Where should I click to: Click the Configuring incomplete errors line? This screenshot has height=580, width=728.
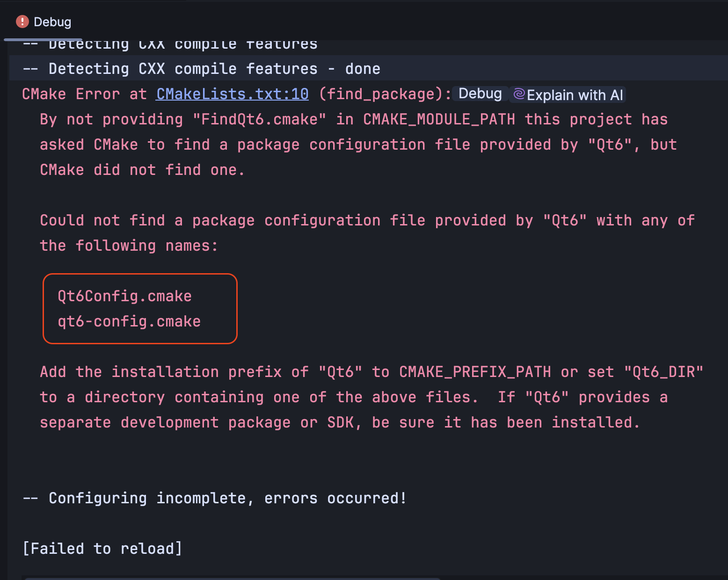(x=214, y=498)
